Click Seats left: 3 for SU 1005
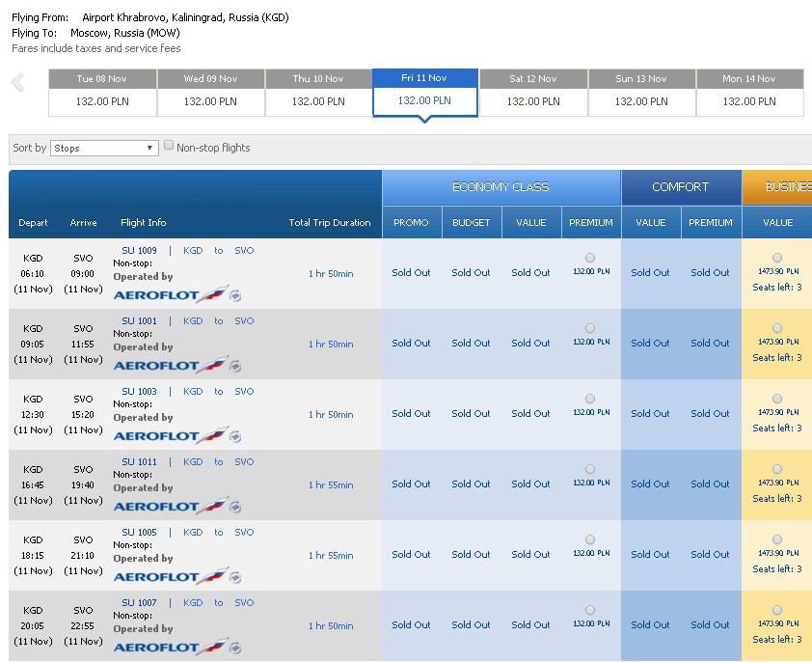 777,569
